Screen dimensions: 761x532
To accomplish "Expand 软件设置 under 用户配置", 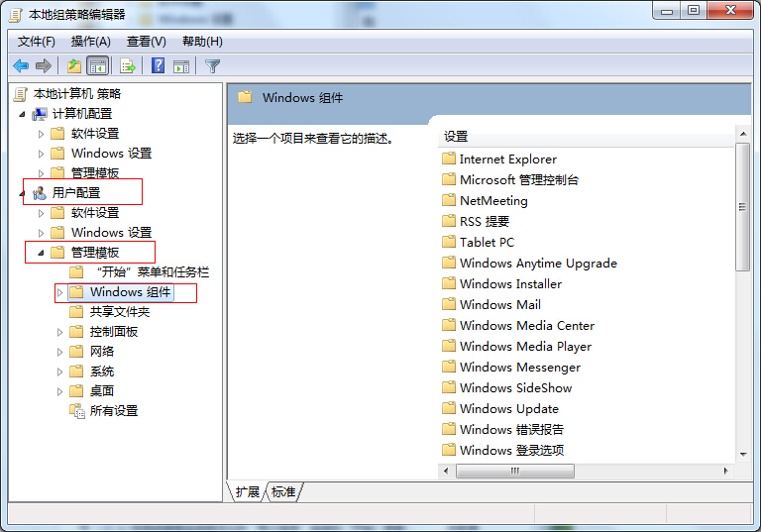I will tap(42, 213).
